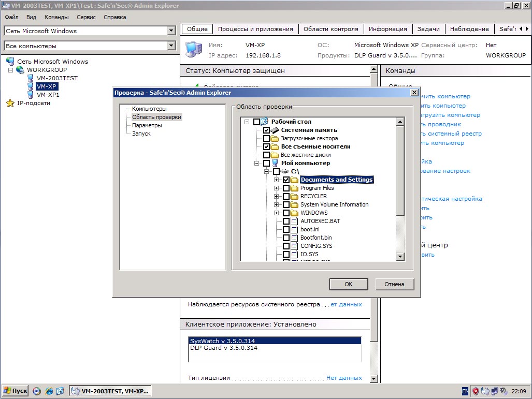Click OK in the Проверка dialog
The width and height of the screenshot is (532, 399).
pyautogui.click(x=349, y=284)
